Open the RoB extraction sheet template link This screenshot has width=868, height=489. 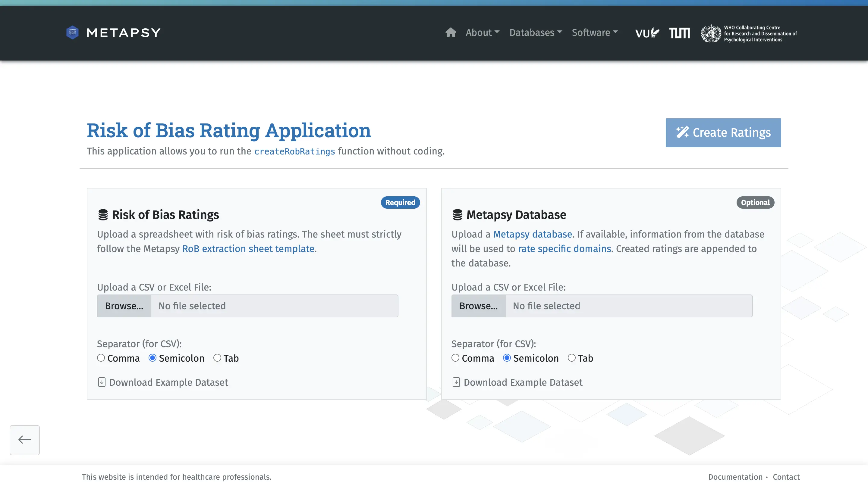tap(248, 249)
